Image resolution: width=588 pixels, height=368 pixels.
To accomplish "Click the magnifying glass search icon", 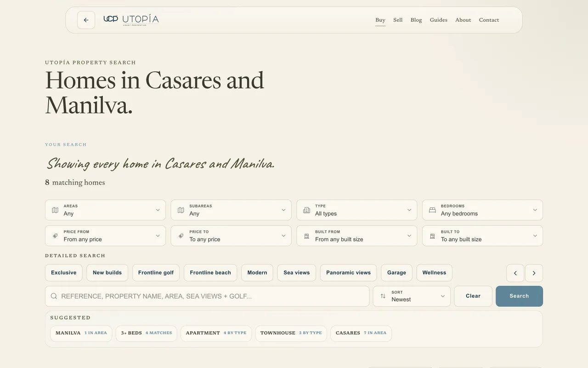I will coord(54,296).
